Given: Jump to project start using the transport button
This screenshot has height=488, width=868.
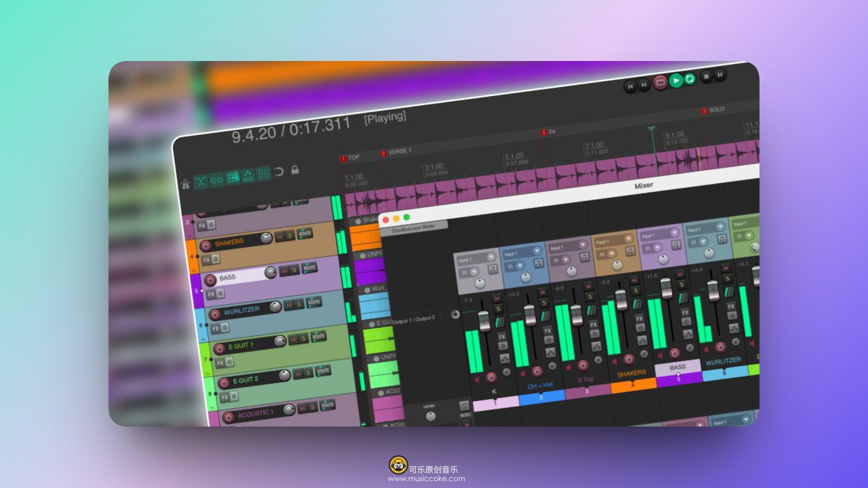Looking at the screenshot, I should pos(630,86).
